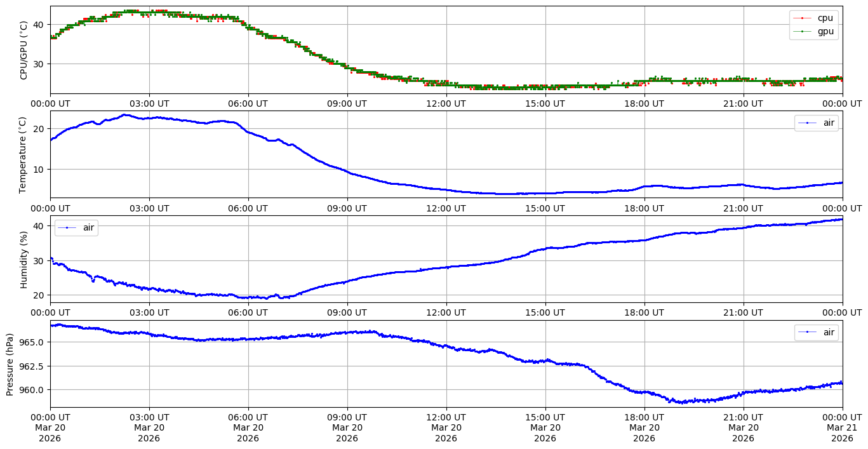
Task: Click the 965.0 tick on the Pressure axis
Action: point(30,342)
